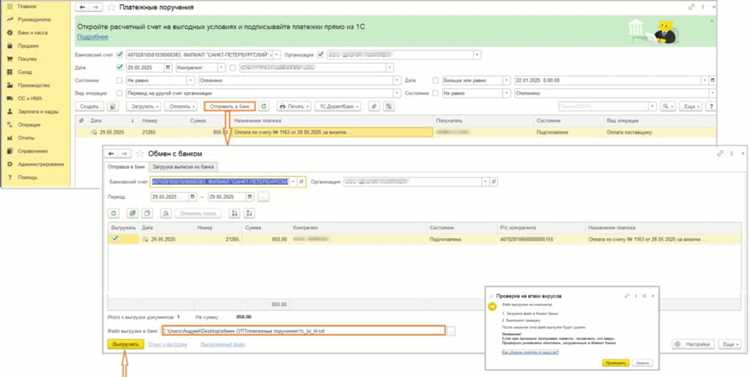Switch to Загрузка выписки из банка tab
The width and height of the screenshot is (750, 377).
pos(183,166)
